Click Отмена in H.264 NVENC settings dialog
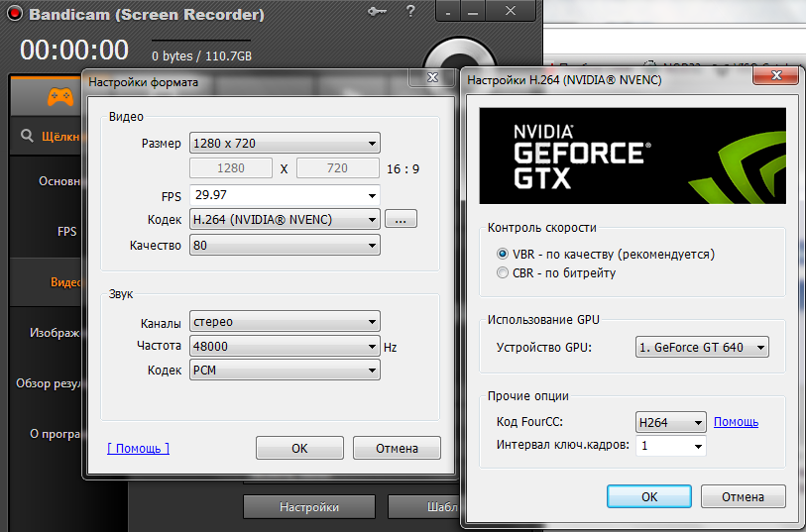 (744, 496)
